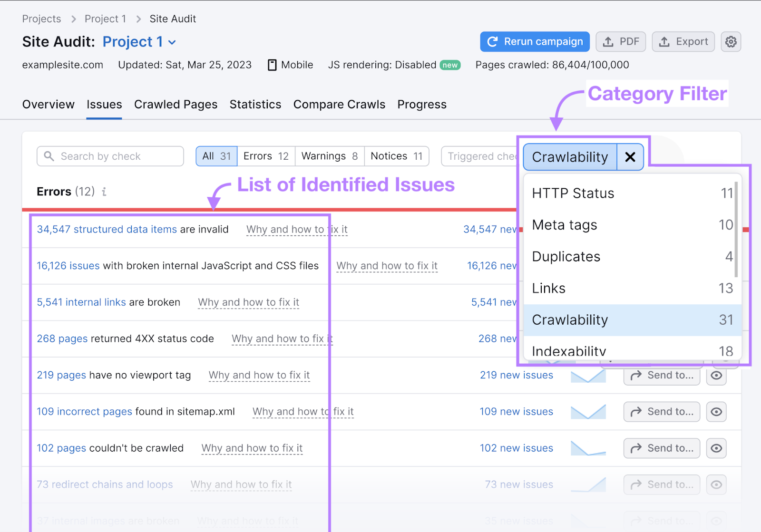Click the Mobile device icon

pyautogui.click(x=273, y=65)
